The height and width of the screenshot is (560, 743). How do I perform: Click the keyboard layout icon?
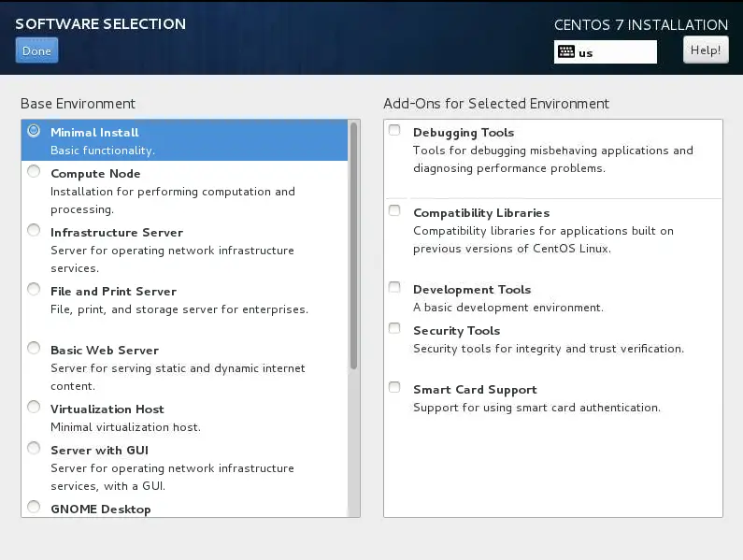coord(565,51)
